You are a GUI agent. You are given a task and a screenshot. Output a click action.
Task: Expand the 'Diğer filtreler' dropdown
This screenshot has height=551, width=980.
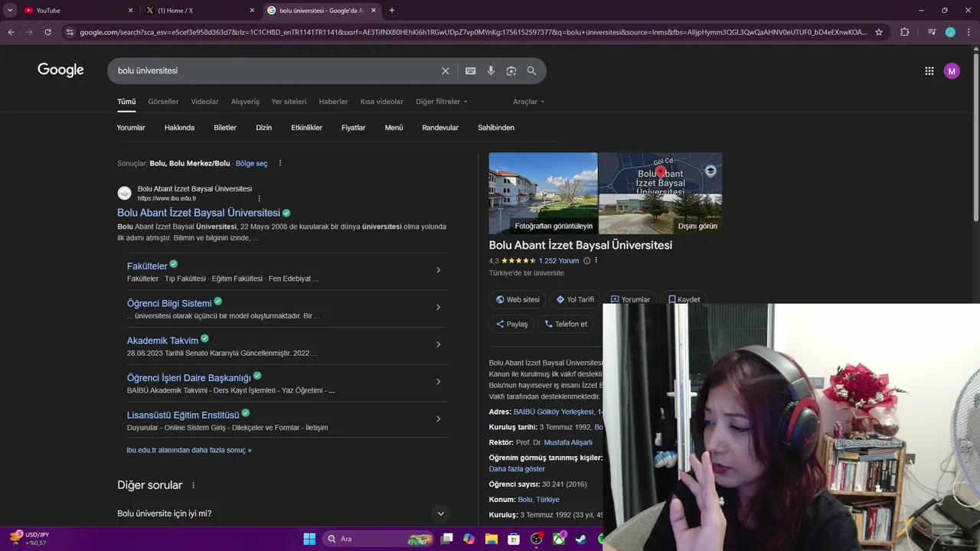441,101
